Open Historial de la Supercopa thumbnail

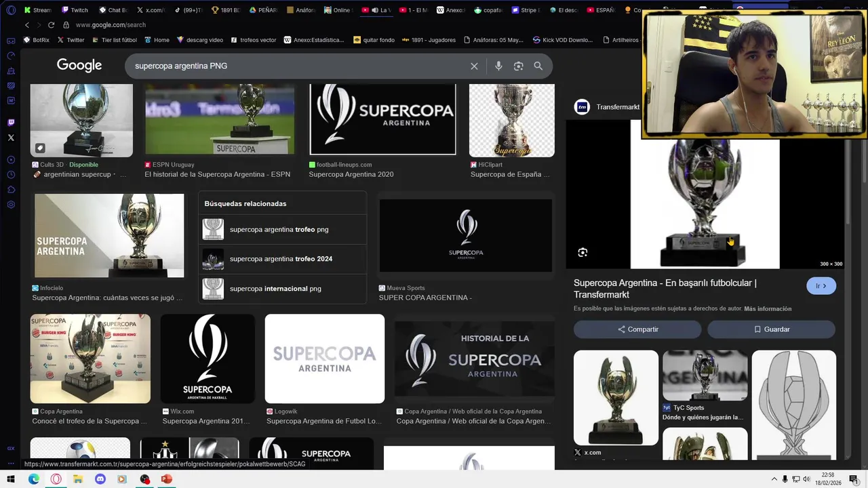coord(475,359)
